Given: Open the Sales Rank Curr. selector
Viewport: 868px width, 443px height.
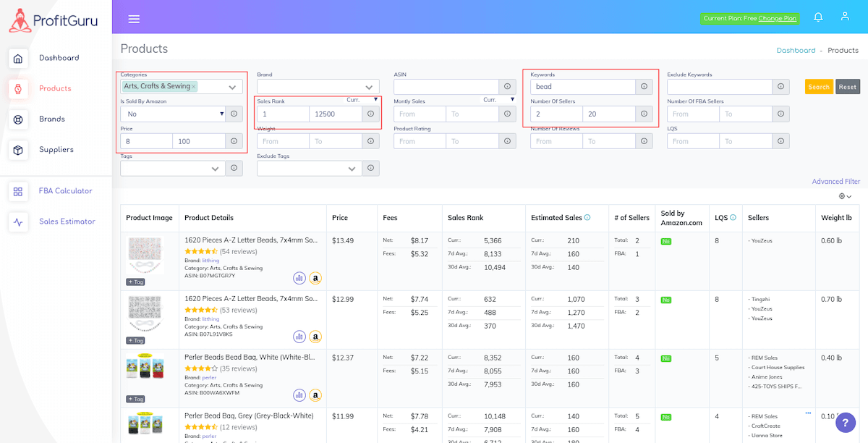Looking at the screenshot, I should (362, 100).
